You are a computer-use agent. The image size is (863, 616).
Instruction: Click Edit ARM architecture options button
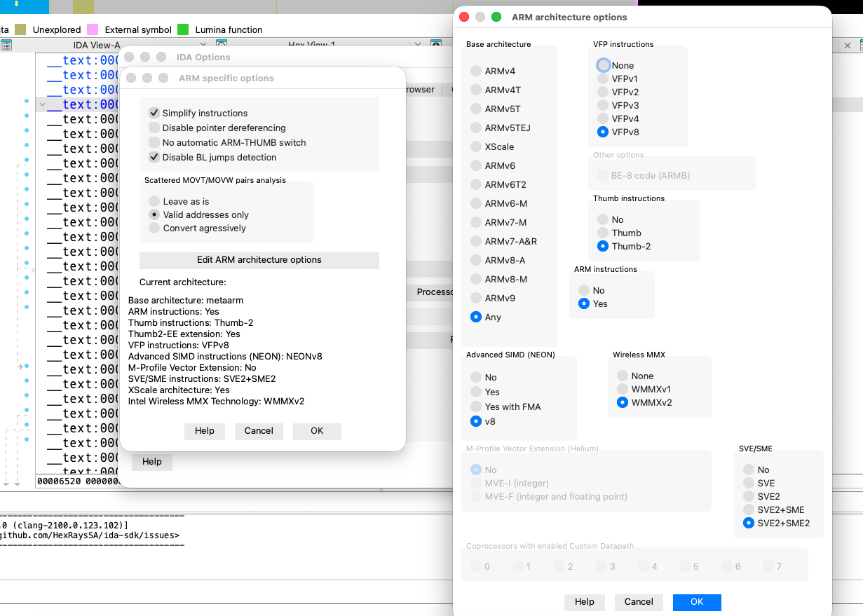pyautogui.click(x=259, y=260)
